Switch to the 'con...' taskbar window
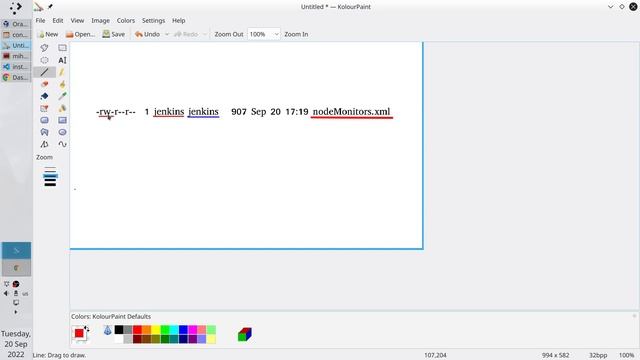The height and width of the screenshot is (360, 640). (x=16, y=35)
